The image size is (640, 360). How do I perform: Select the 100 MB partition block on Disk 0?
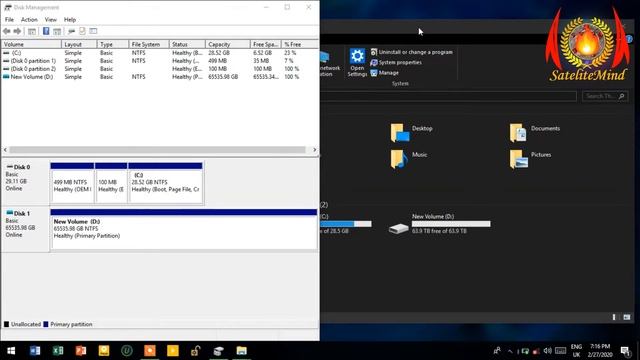click(111, 182)
